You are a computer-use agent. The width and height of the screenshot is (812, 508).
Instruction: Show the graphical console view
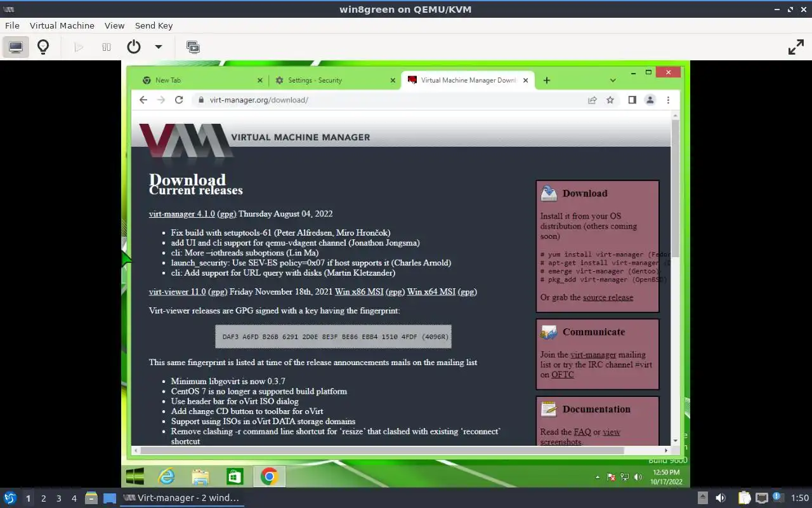point(16,47)
